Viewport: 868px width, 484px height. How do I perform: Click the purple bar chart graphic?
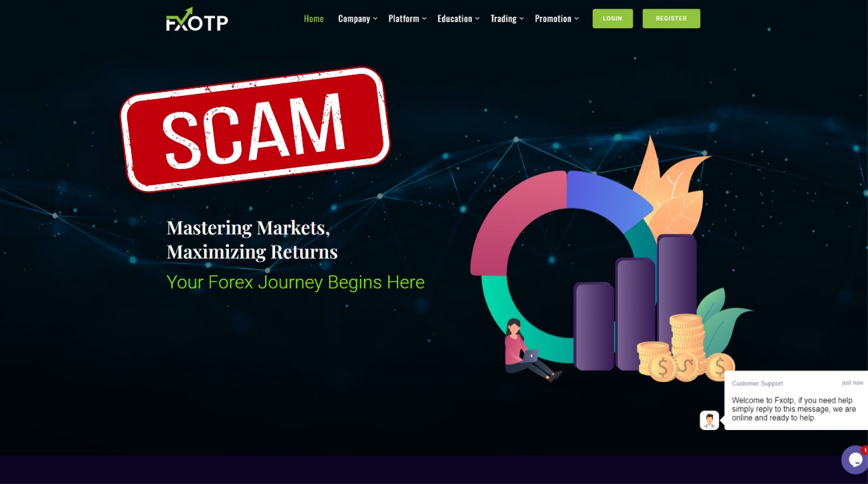pos(635,304)
